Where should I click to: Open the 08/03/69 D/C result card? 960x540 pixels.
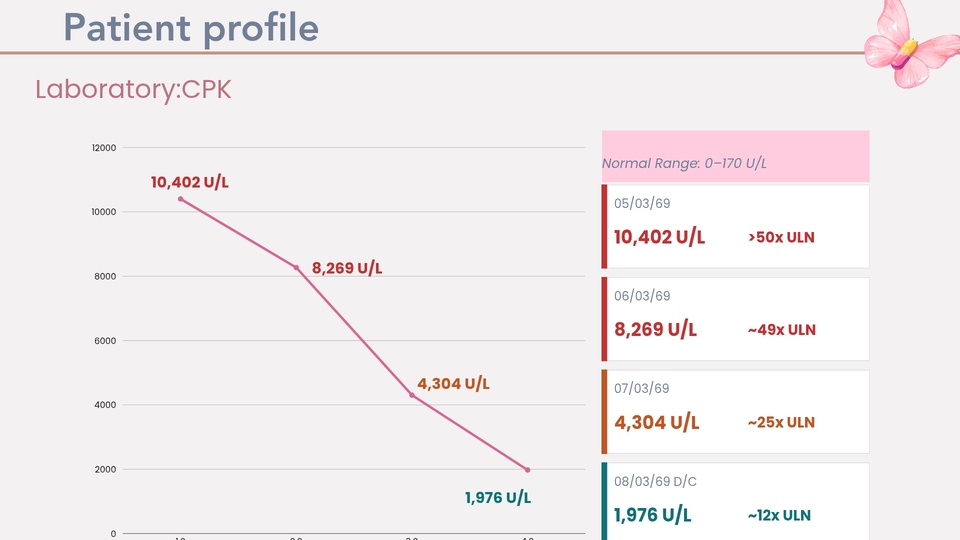click(735, 501)
